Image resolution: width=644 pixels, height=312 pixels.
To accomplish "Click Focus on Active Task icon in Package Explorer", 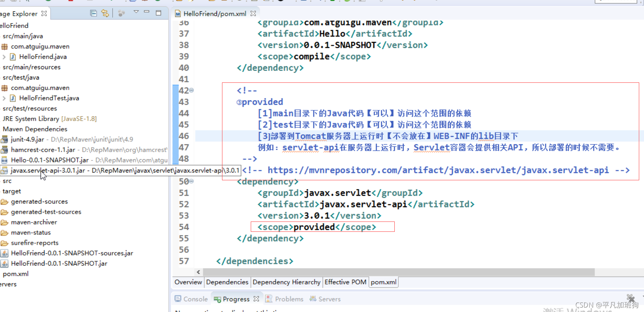I will pyautogui.click(x=121, y=13).
